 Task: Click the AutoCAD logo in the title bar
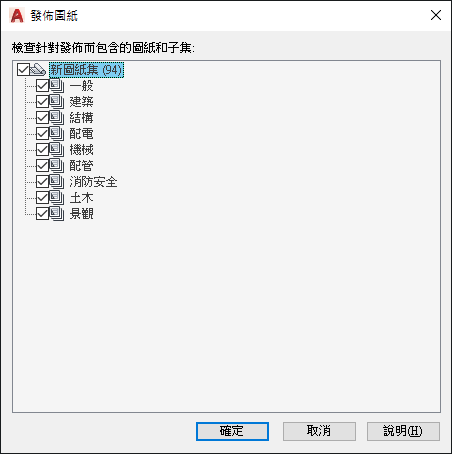point(17,16)
